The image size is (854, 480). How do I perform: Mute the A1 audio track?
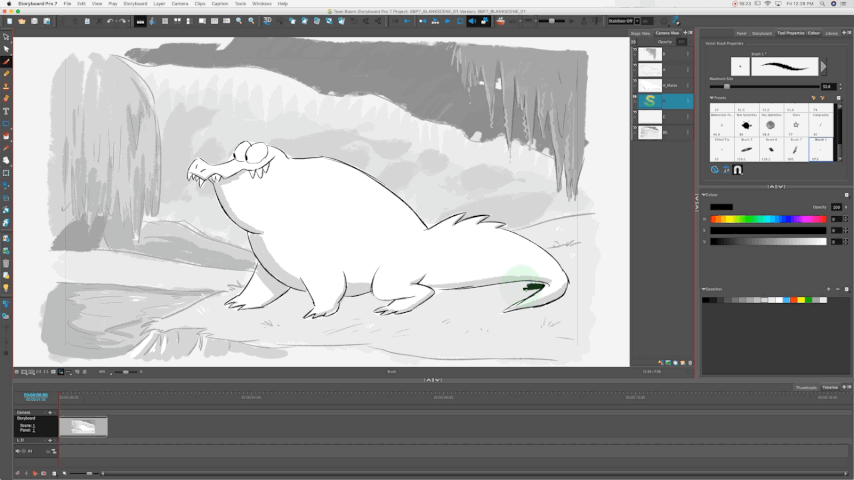[x=19, y=451]
